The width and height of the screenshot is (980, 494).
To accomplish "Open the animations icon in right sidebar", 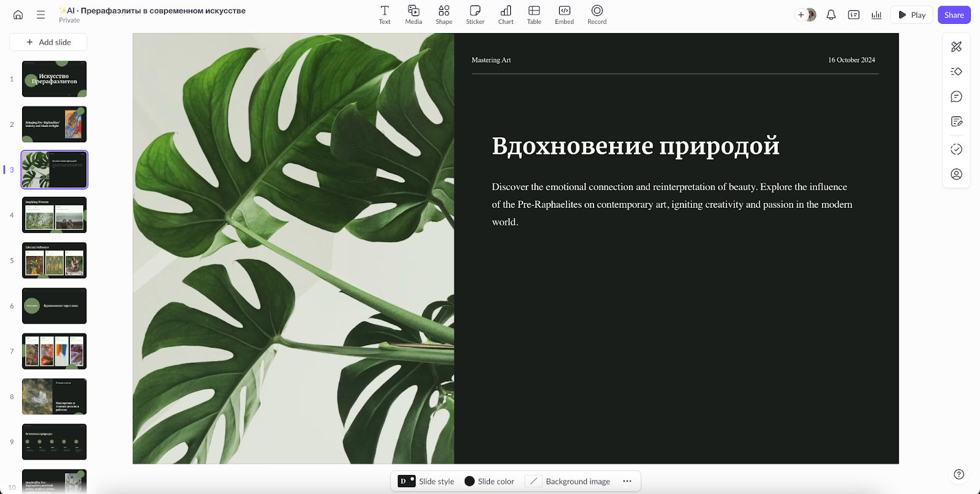I will (957, 72).
